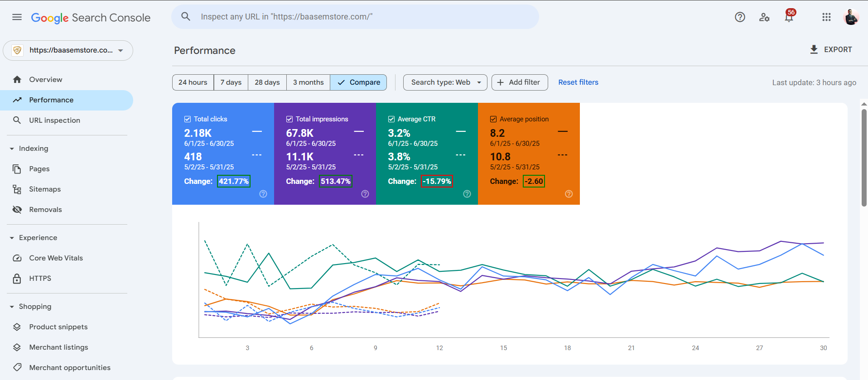Open the Google apps grid

(x=826, y=17)
